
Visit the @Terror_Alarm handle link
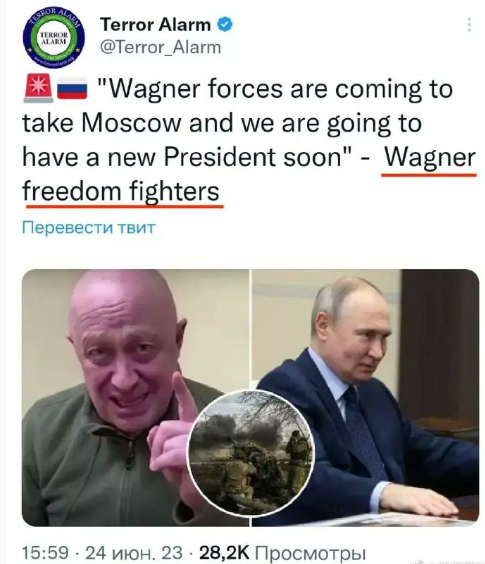click(160, 47)
